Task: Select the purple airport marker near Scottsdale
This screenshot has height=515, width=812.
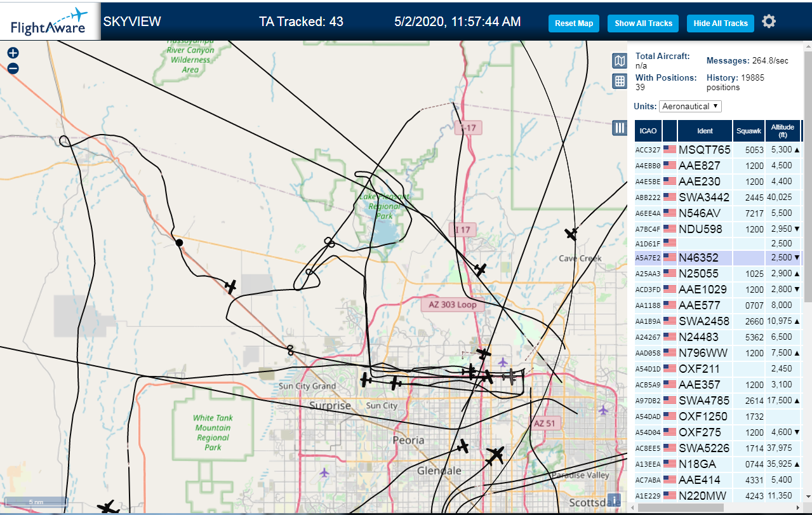Action: pos(603,410)
